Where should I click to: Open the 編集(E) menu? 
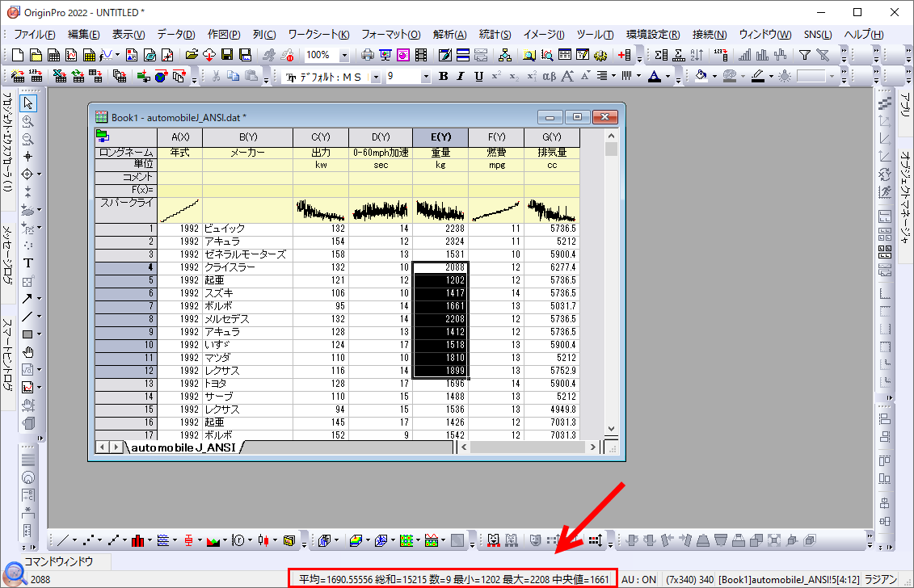pyautogui.click(x=83, y=35)
